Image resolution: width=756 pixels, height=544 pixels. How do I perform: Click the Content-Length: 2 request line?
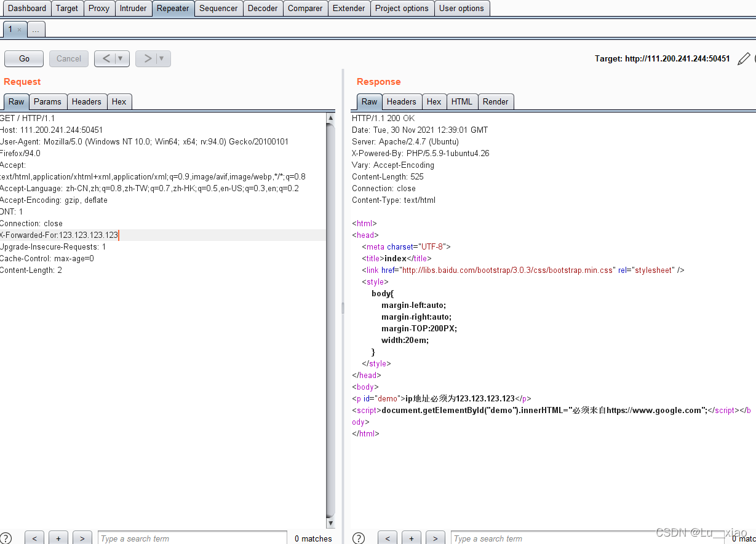click(31, 270)
